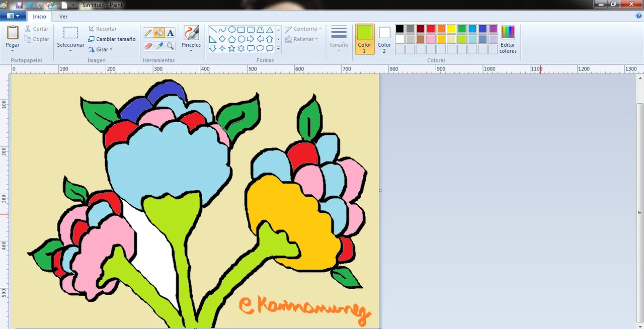
Task: Choose the Oval shape
Action: 232,30
